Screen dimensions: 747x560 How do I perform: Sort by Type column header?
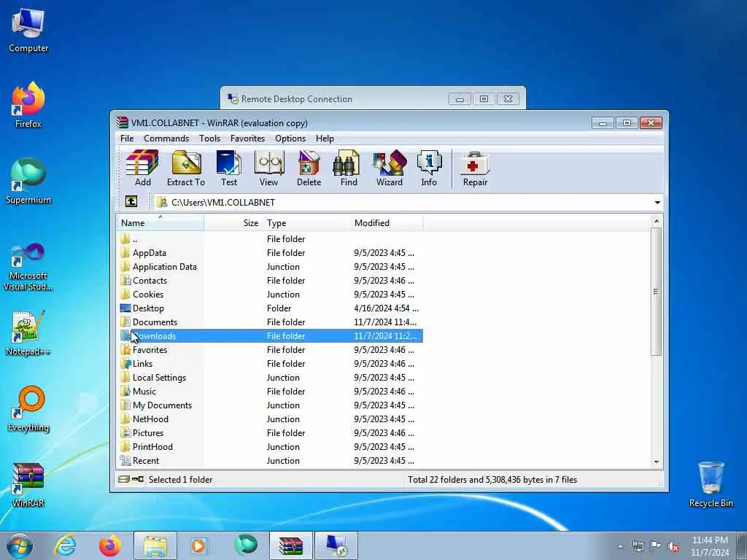pyautogui.click(x=306, y=223)
